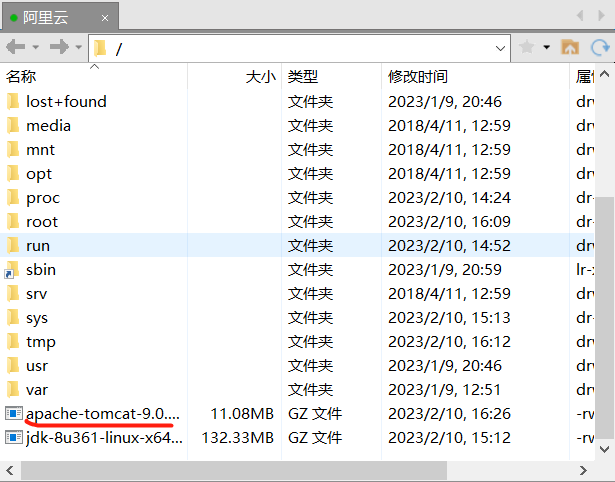
Task: Select the mnt folder icon
Action: [x=13, y=149]
